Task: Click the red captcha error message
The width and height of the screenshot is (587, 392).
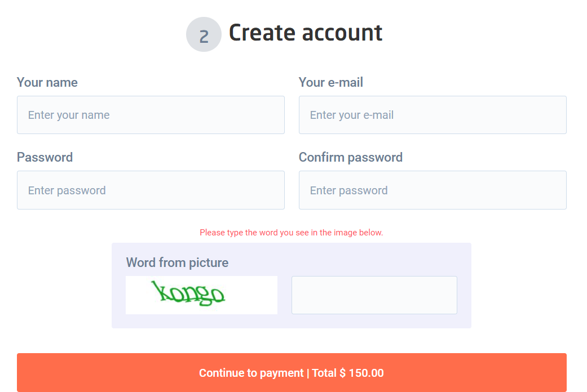Action: click(x=292, y=233)
